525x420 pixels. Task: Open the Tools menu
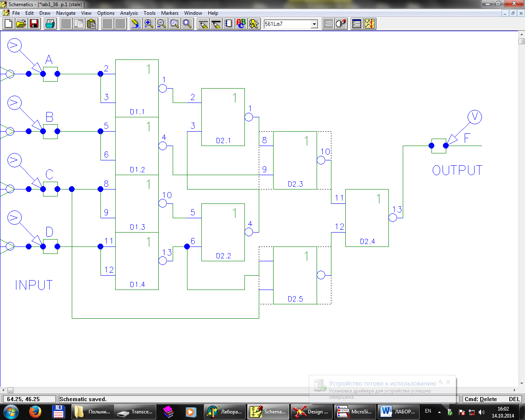pos(149,13)
